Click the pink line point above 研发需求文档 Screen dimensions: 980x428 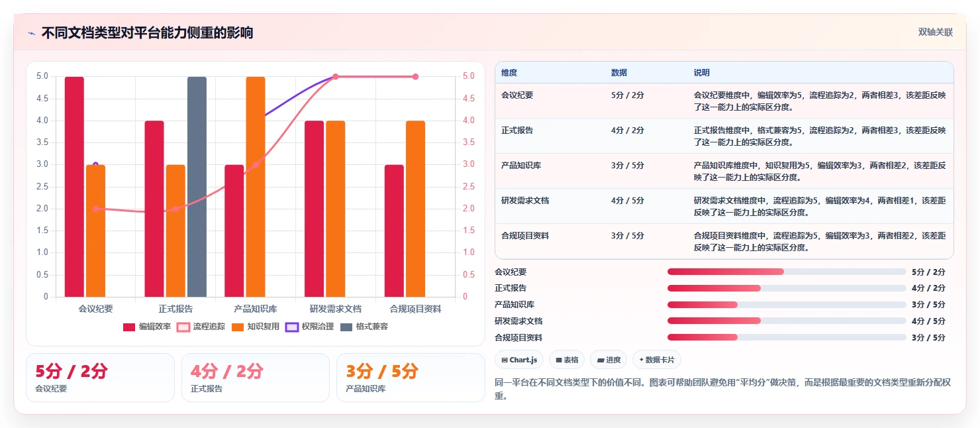coord(335,77)
